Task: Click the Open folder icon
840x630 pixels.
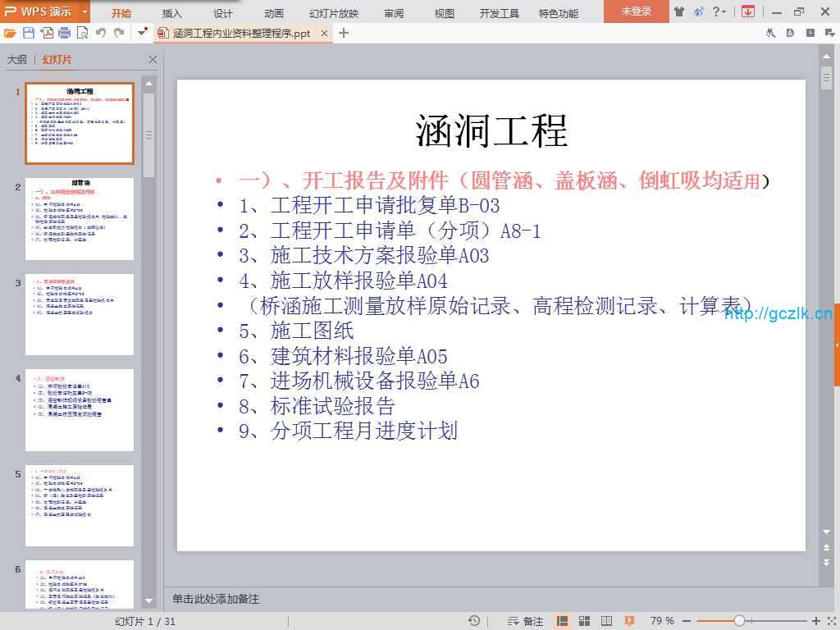Action: point(10,33)
